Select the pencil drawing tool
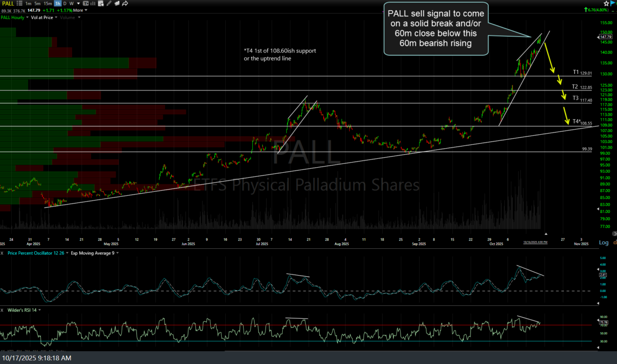This screenshot has width=617, height=364. point(110,4)
